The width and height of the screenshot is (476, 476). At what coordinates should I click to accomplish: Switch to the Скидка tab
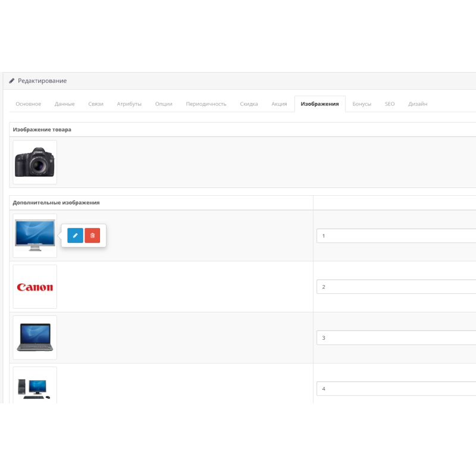[x=249, y=104]
